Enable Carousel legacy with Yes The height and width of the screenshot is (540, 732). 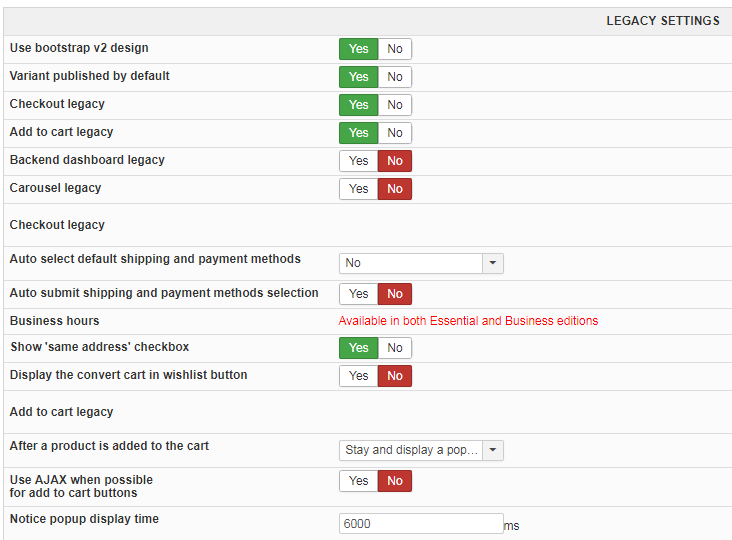[359, 189]
